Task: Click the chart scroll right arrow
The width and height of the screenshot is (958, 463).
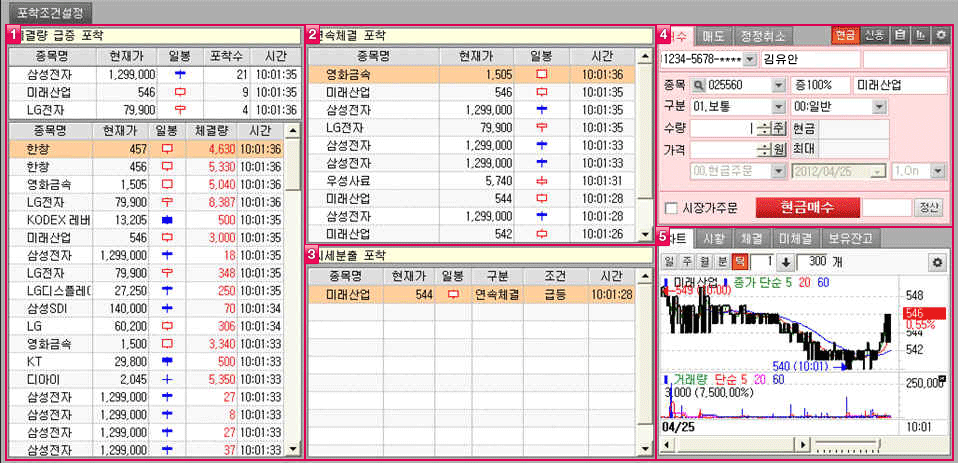Action: (x=805, y=443)
